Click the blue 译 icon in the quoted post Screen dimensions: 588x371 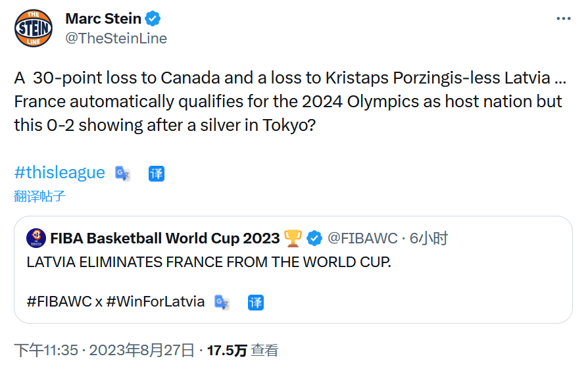click(x=255, y=302)
